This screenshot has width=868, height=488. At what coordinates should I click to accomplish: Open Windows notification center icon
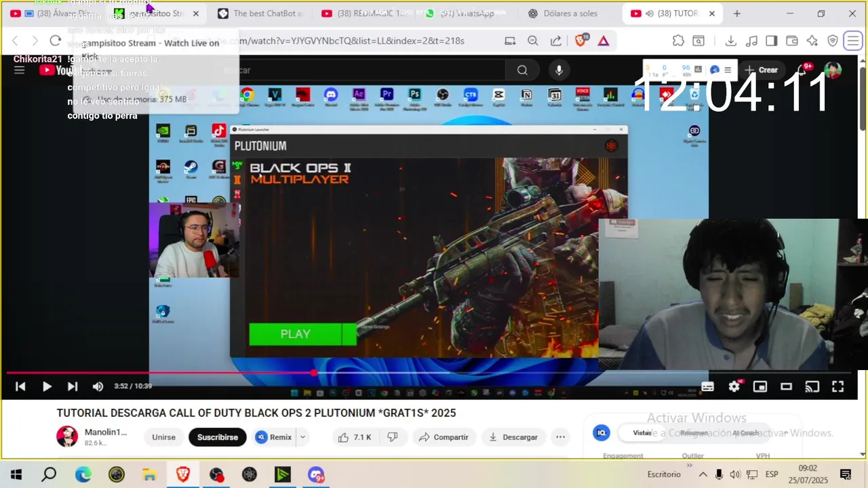846,474
